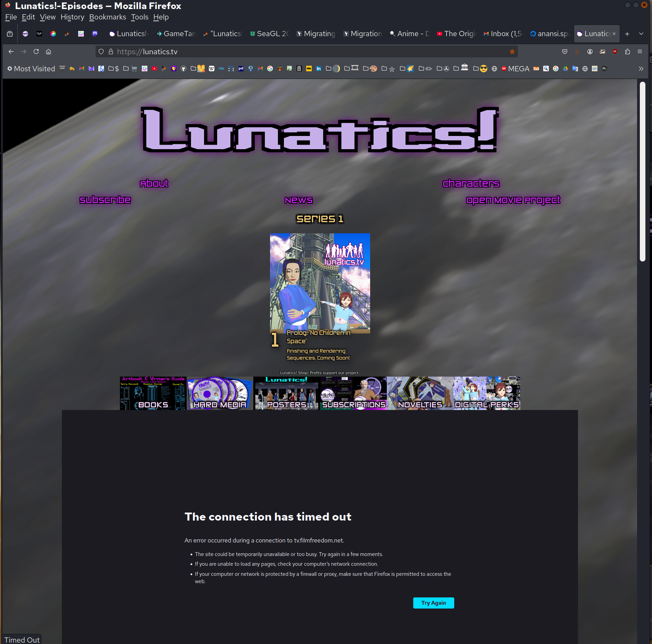
Task: Open the Firefox account icon
Action: [590, 51]
